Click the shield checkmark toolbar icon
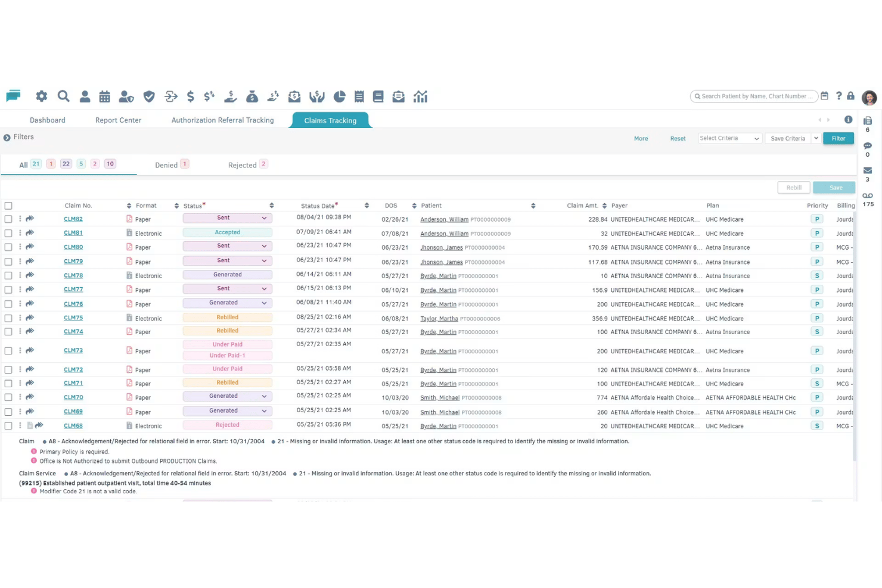This screenshot has height=588, width=882. pyautogui.click(x=149, y=97)
